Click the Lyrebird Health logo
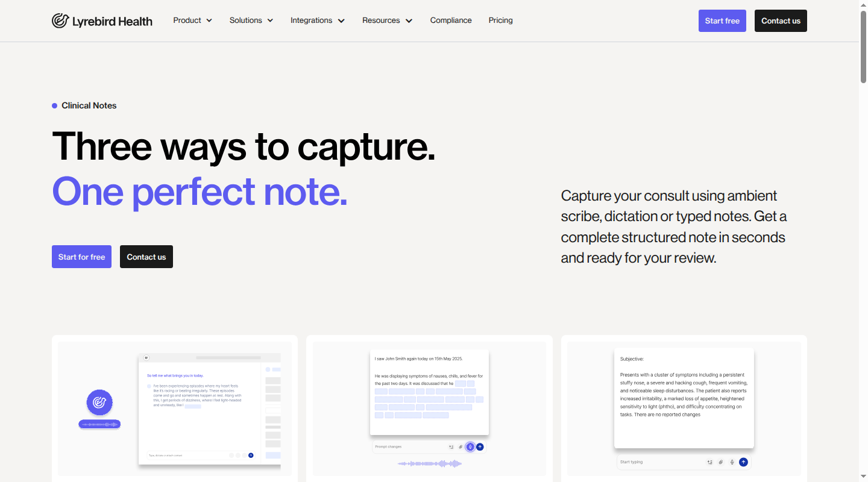868x482 pixels. click(102, 21)
